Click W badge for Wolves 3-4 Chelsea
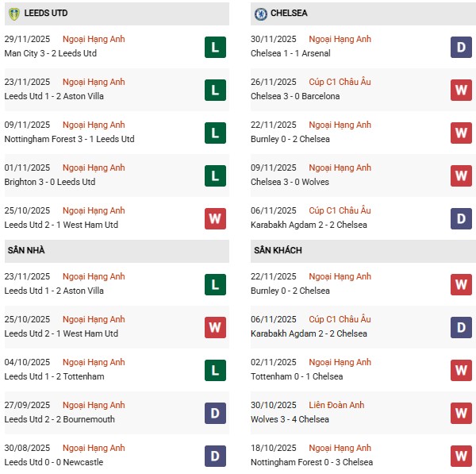The image size is (476, 474). pyautogui.click(x=461, y=413)
